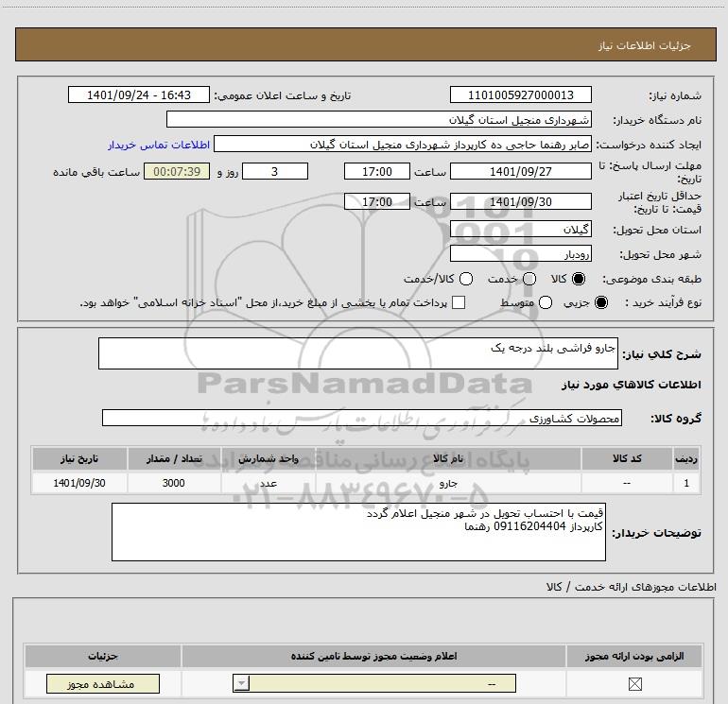
Task: Click the جزئیات اطلاعات نیاز header bar
Action: 366,44
